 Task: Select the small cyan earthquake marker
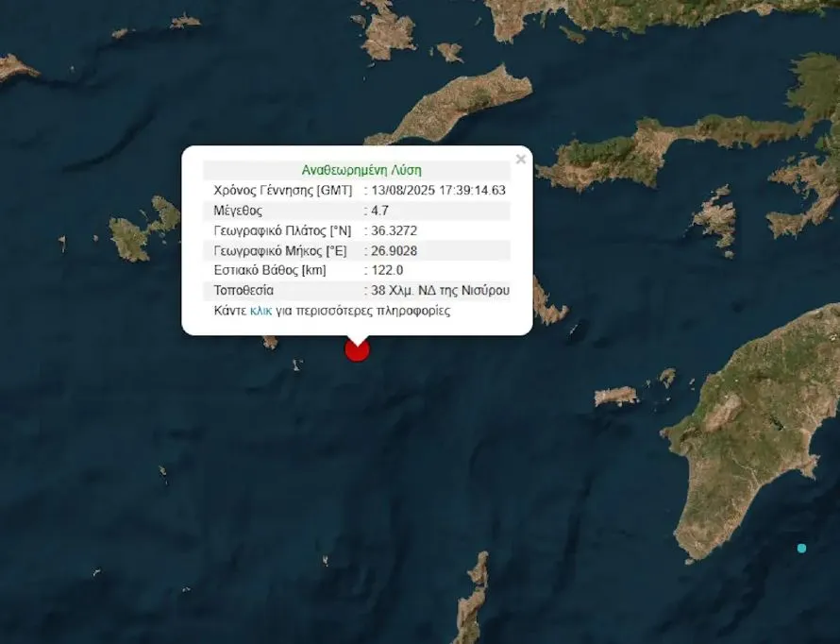801,548
